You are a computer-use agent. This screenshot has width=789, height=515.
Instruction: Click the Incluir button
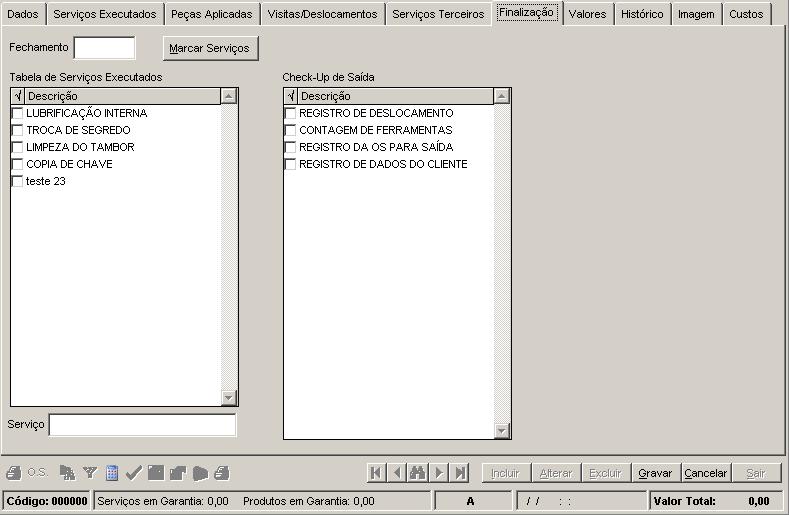[x=505, y=473]
